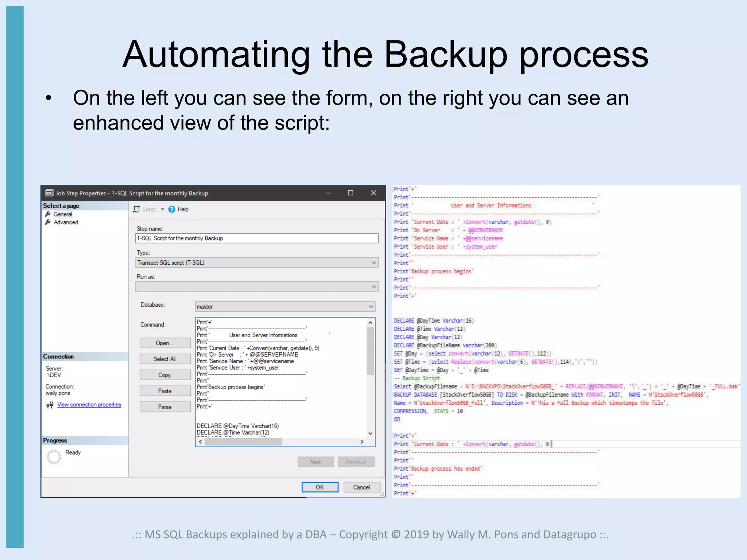Click the connection user 'wally.pons'
This screenshot has height=560, width=747.
58,393
